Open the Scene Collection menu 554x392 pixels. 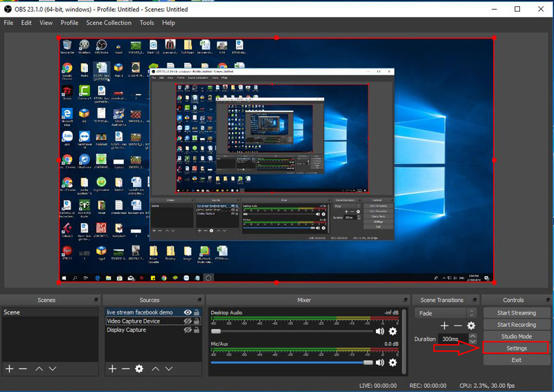click(x=109, y=23)
